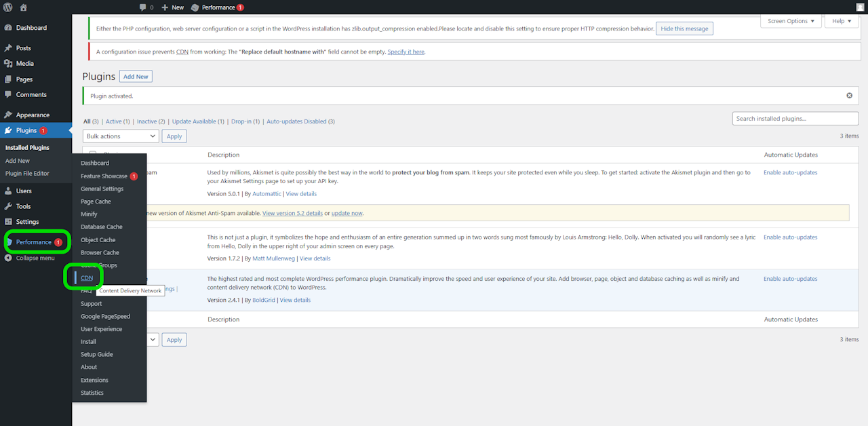
Task: Filter plugins by Update Available
Action: tap(198, 121)
